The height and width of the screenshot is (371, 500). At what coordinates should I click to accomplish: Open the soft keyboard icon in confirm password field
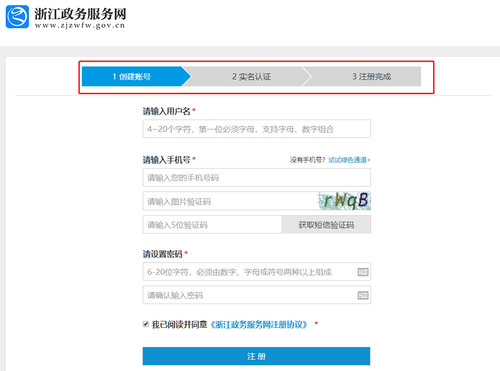(363, 295)
